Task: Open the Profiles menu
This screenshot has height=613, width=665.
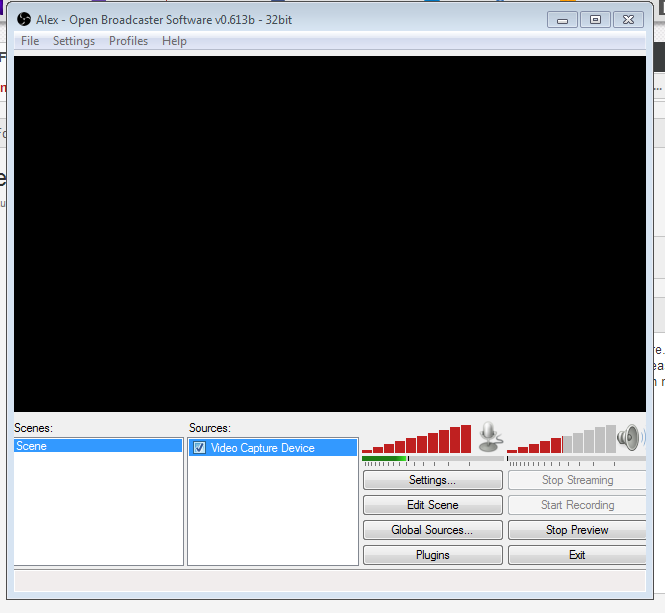Action: tap(129, 41)
